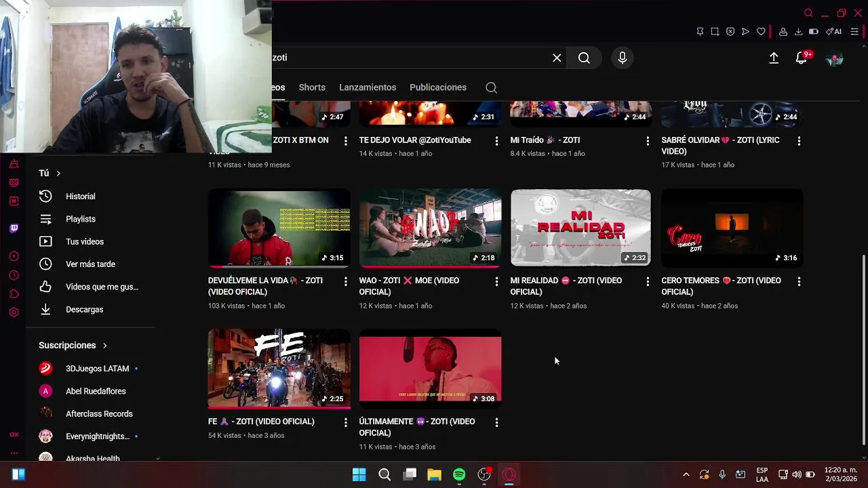Open options menu for FE - ZOTI video

[x=345, y=422]
